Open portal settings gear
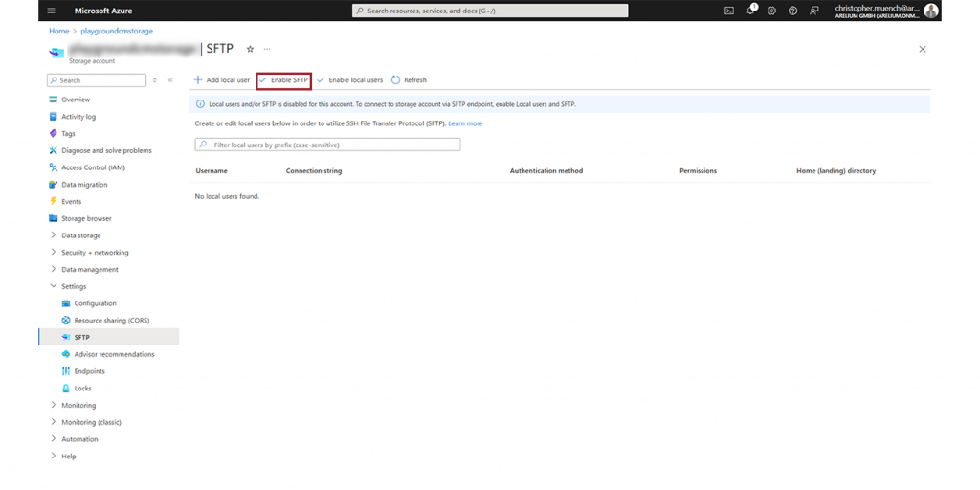The width and height of the screenshot is (980, 490). 771,11
